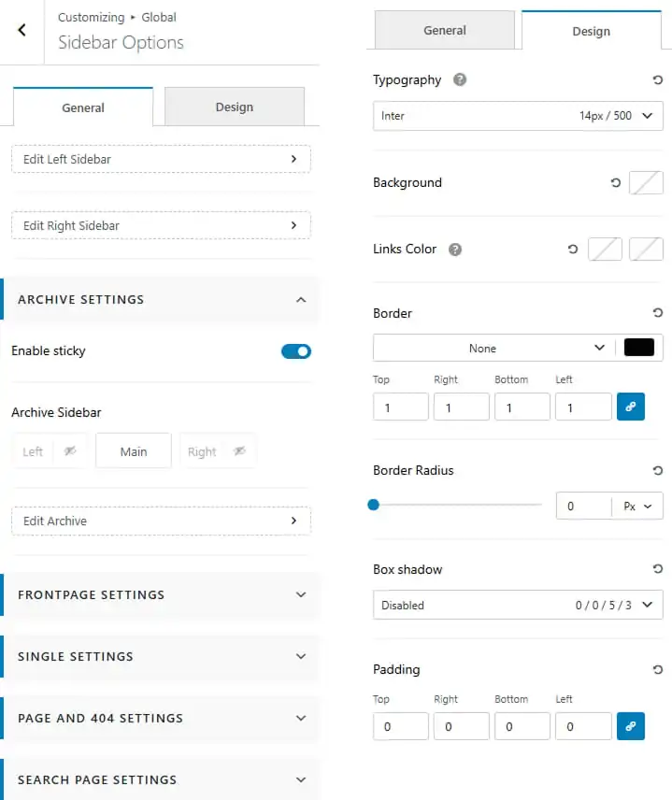
Task: Toggle visibility of Right archive sidebar
Action: click(x=239, y=451)
